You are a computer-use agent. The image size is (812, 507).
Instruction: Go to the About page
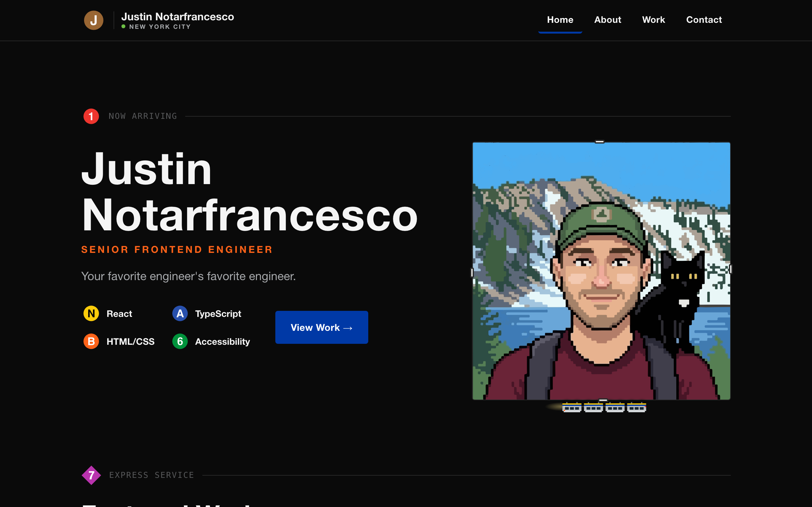[x=608, y=20]
